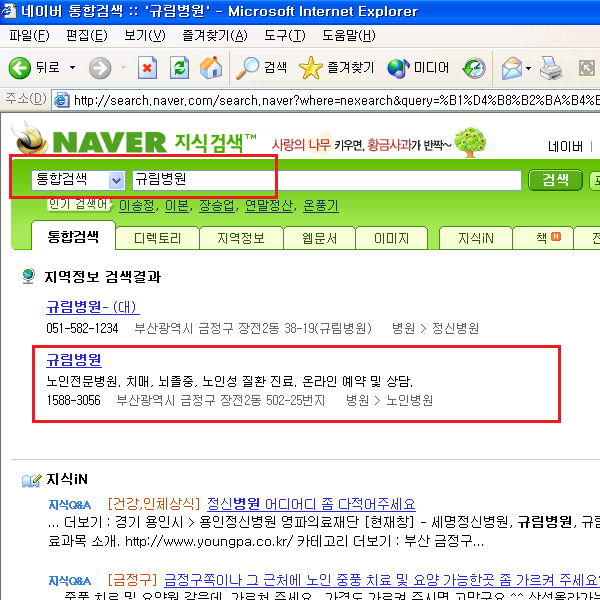
Task: Click the Print icon in toolbar
Action: [551, 68]
